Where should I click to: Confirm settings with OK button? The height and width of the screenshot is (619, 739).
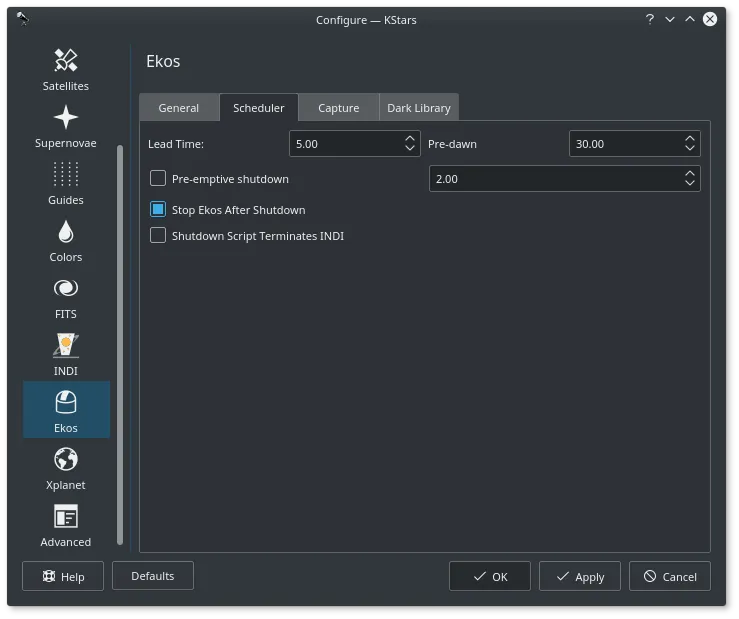click(x=490, y=576)
